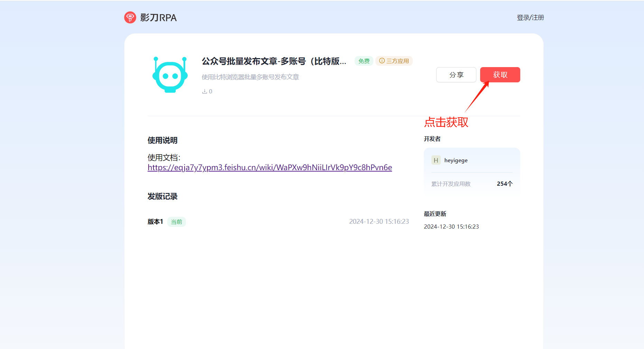The height and width of the screenshot is (349, 644).
Task: Click the app description 使用比特浏览器 text
Action: point(250,77)
